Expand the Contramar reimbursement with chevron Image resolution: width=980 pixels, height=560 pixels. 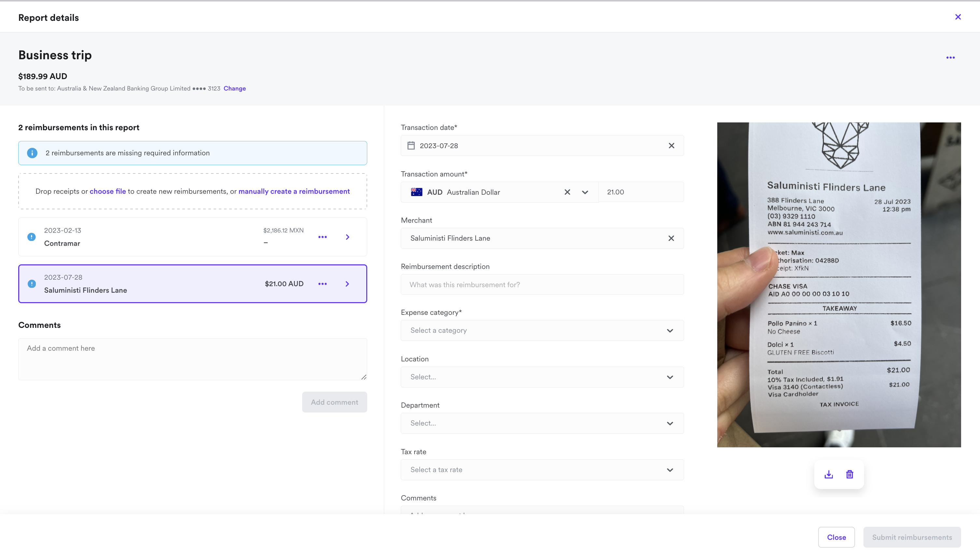coord(347,237)
